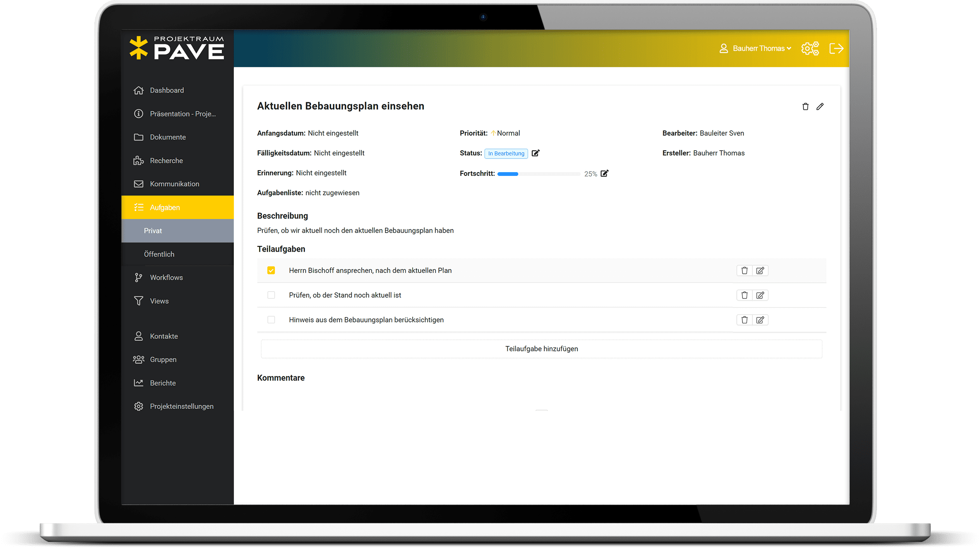Screen dimensions: 980x548
Task: Click the task title 'Aktuellen Bebauungsplan einsehen'
Action: (341, 106)
